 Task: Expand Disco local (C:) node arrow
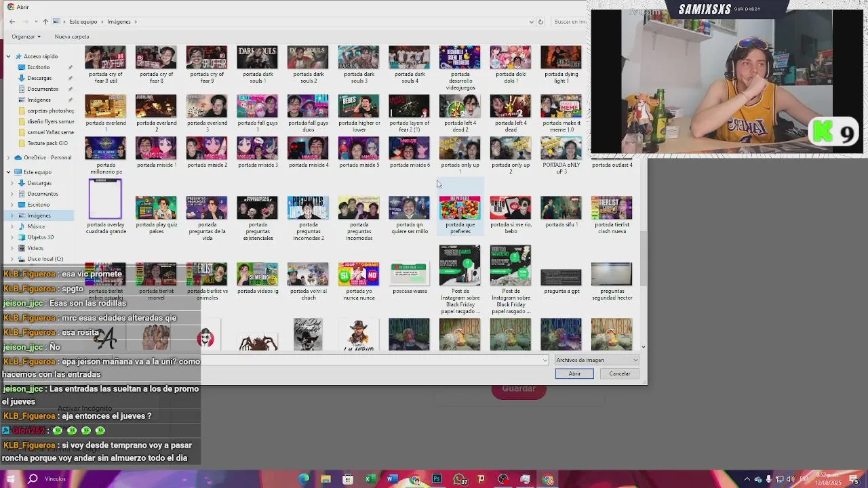click(x=12, y=259)
